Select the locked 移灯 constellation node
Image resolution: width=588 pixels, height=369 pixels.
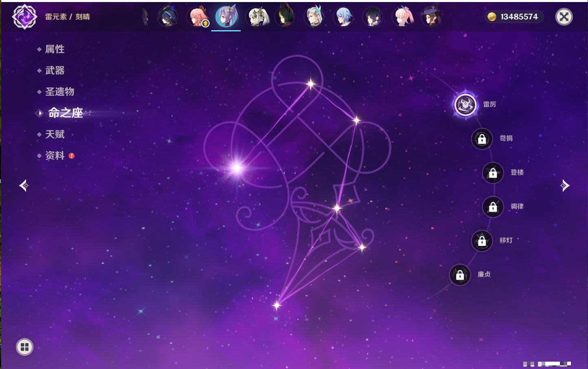click(x=482, y=241)
